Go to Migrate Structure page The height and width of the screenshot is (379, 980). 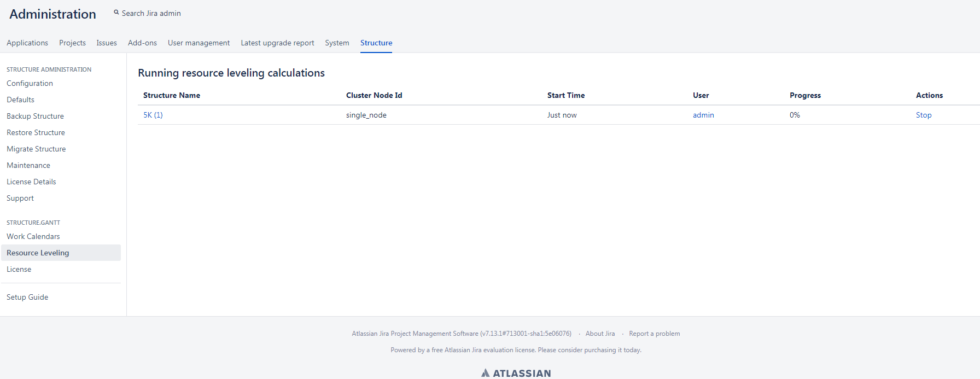pos(36,149)
